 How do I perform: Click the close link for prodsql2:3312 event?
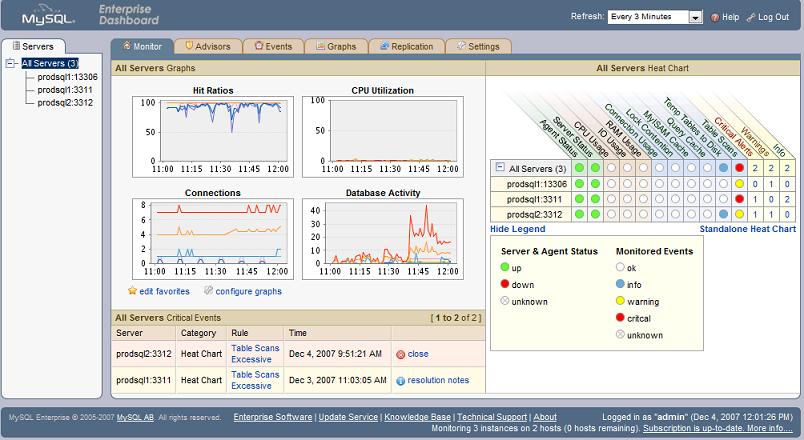pos(418,354)
